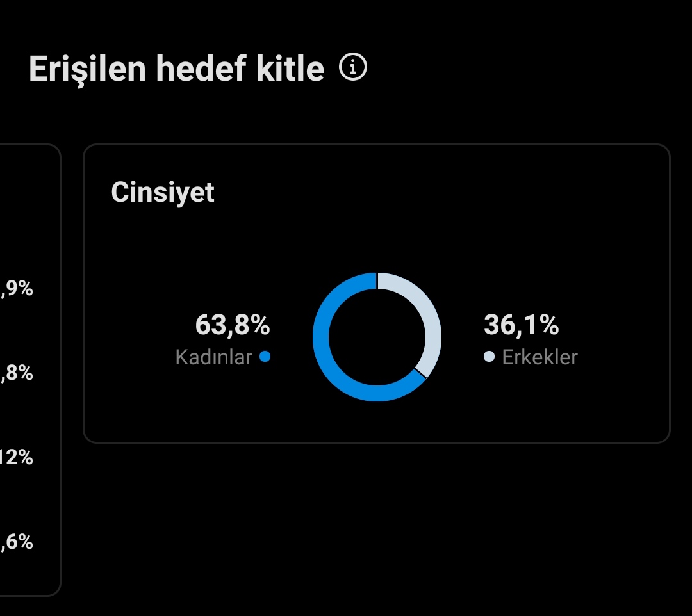Viewport: 692px width, 616px height.
Task: Click the ,9% value in the left card
Action: [x=16, y=288]
